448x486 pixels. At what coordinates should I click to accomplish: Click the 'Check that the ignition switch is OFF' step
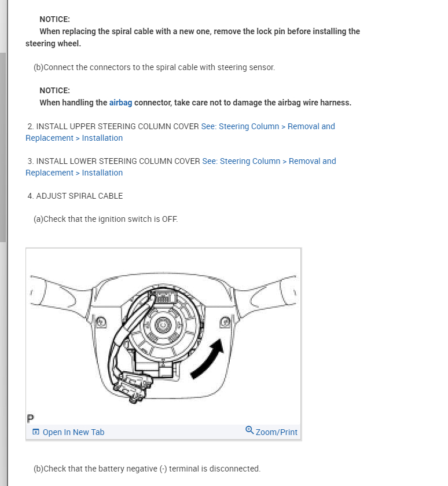point(105,219)
